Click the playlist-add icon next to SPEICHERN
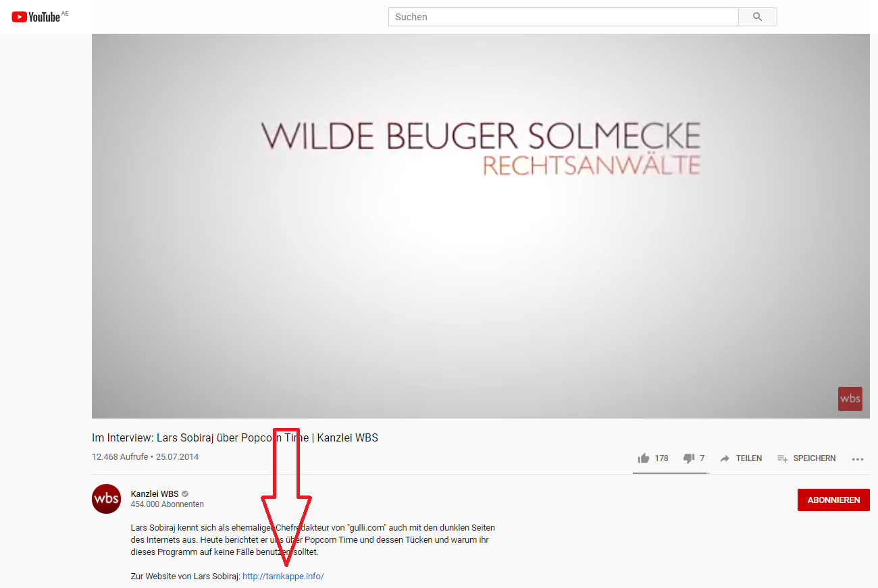Image resolution: width=878 pixels, height=588 pixels. coord(783,458)
